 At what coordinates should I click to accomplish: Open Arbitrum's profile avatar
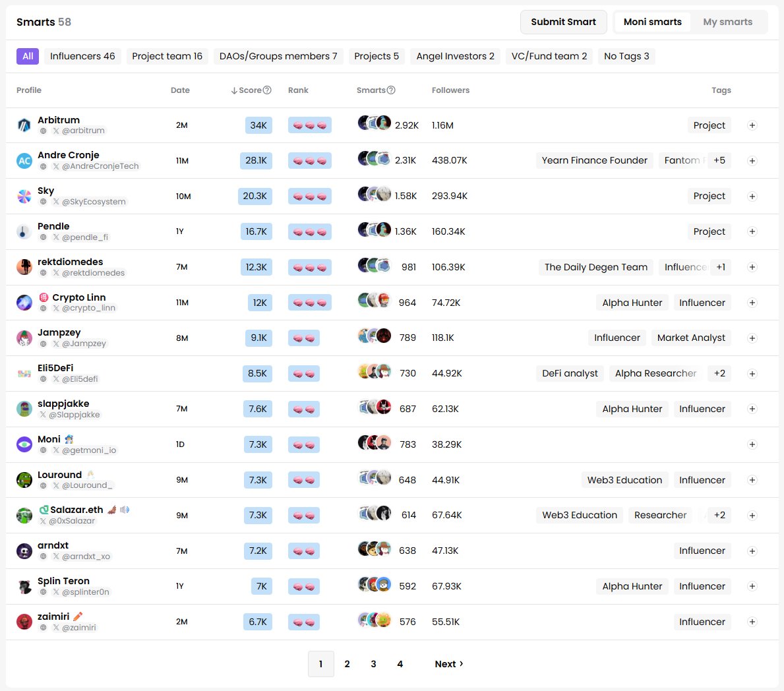pos(24,125)
